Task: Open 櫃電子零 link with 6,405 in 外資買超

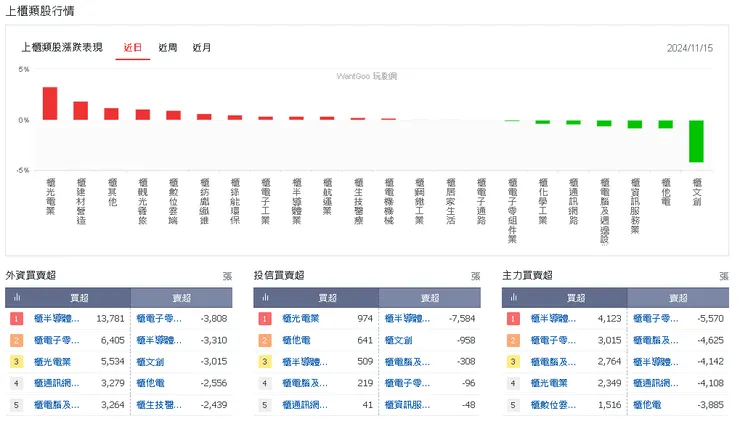Action: [57, 340]
